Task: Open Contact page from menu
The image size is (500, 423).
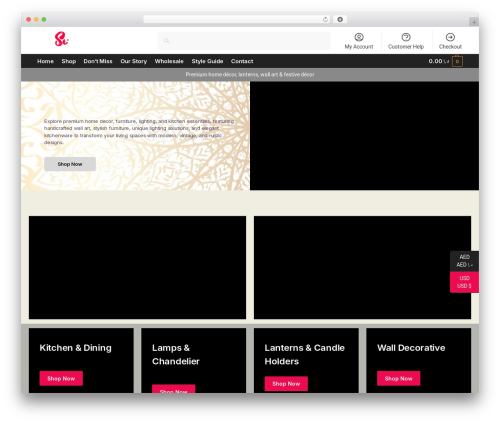Action: 242,61
